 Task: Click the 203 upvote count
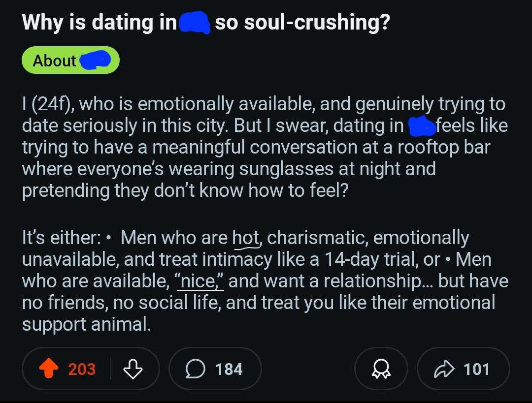82,369
